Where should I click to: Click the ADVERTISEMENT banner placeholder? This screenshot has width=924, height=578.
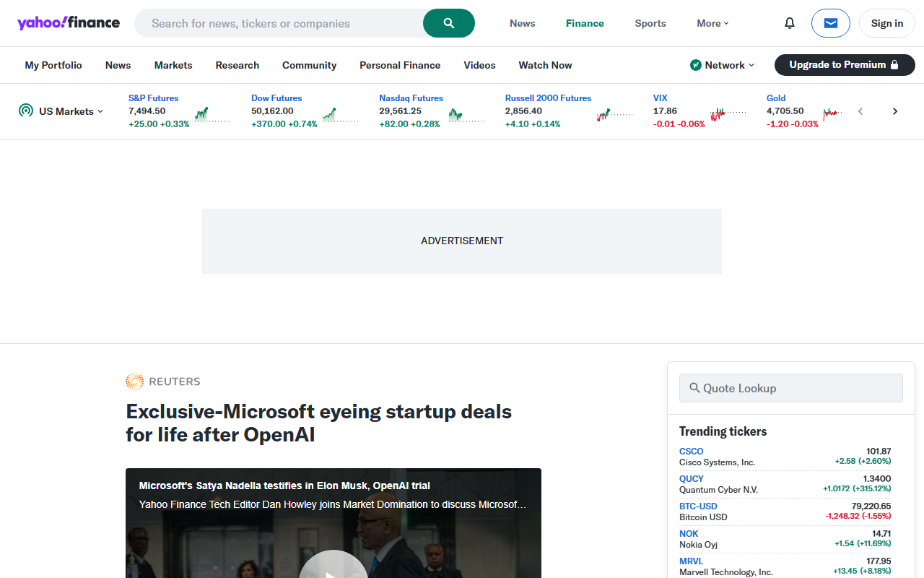click(x=462, y=241)
